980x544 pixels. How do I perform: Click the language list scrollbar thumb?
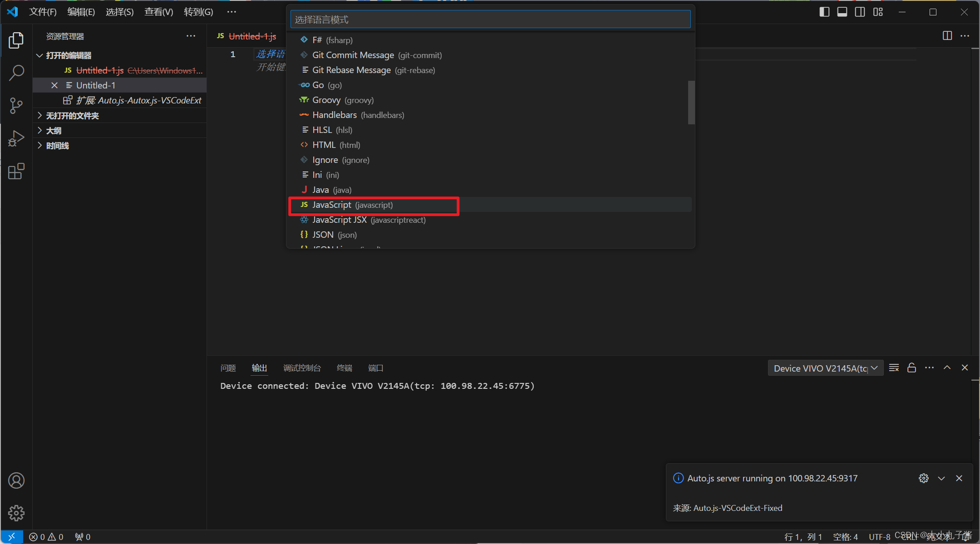pyautogui.click(x=691, y=102)
